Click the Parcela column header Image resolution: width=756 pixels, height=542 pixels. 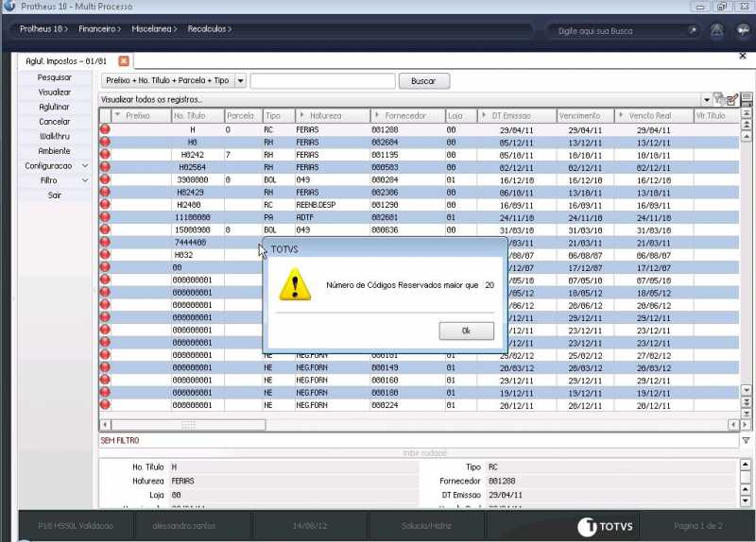click(x=243, y=115)
